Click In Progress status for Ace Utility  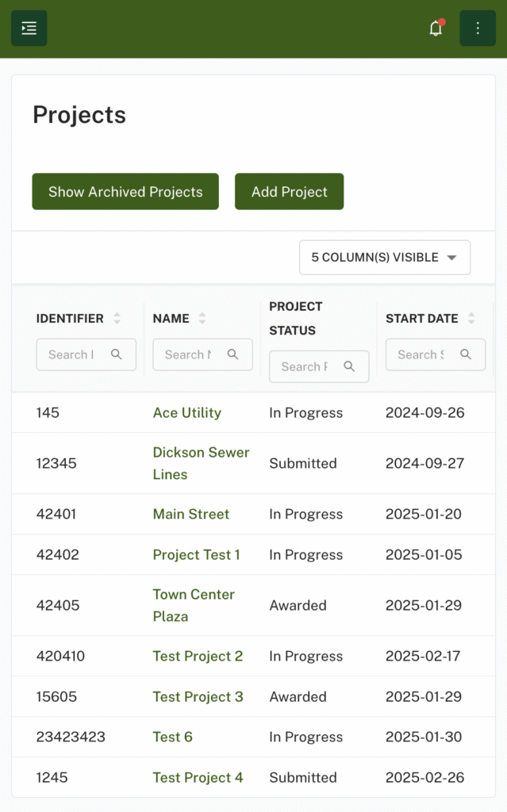pos(306,412)
